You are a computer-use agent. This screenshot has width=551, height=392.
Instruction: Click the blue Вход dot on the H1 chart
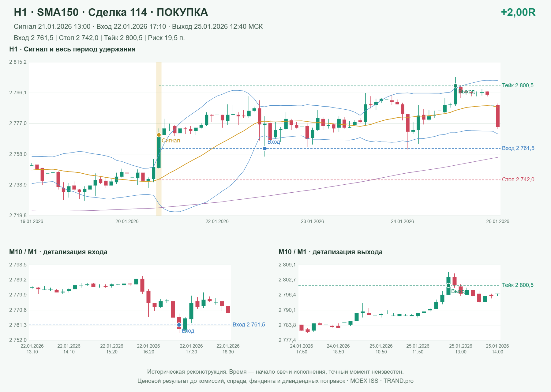[265, 149]
